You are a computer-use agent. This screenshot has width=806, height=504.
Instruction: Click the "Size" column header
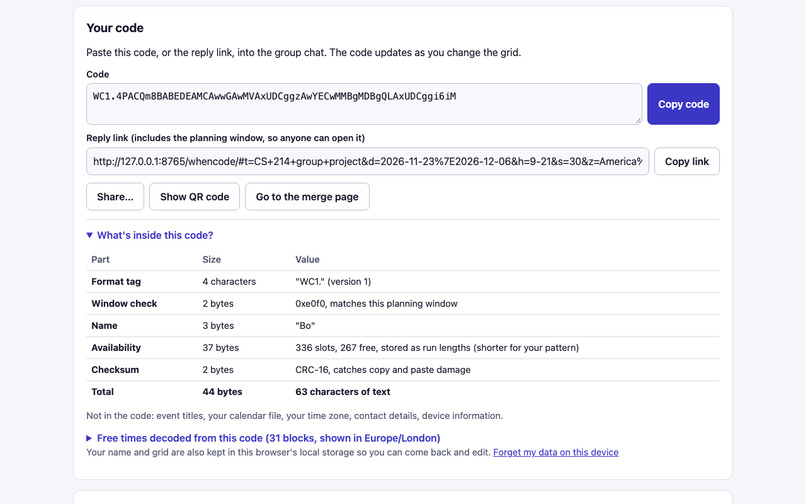tap(211, 260)
